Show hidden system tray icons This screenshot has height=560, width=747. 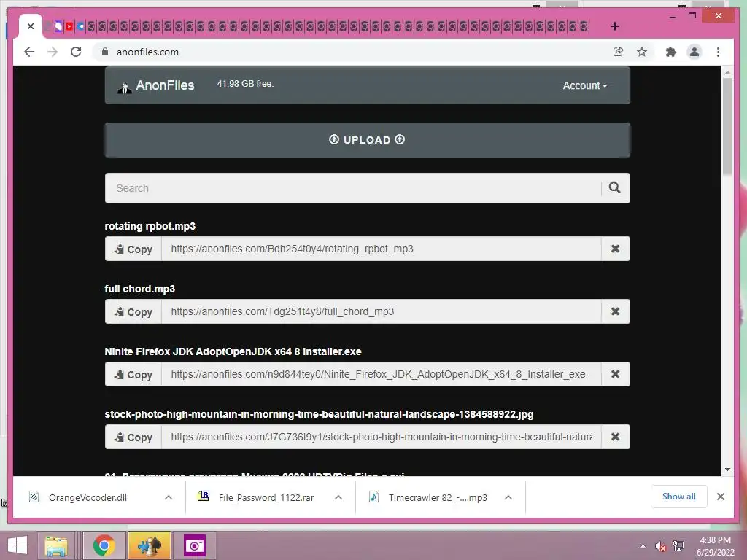[x=643, y=546]
